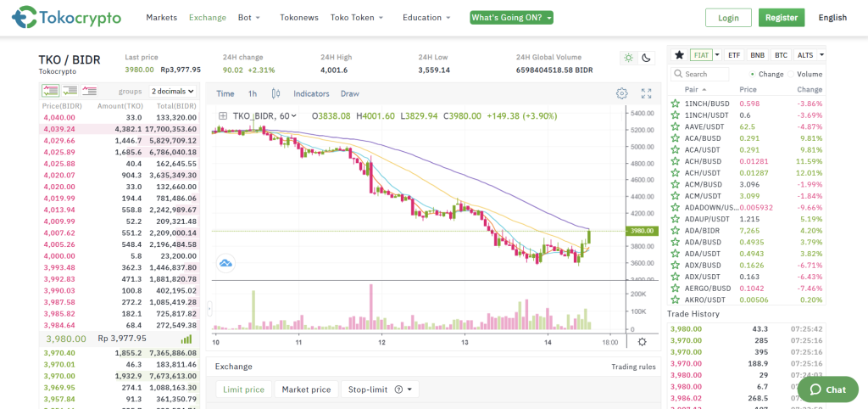
Task: Expand the Education menu
Action: point(427,18)
